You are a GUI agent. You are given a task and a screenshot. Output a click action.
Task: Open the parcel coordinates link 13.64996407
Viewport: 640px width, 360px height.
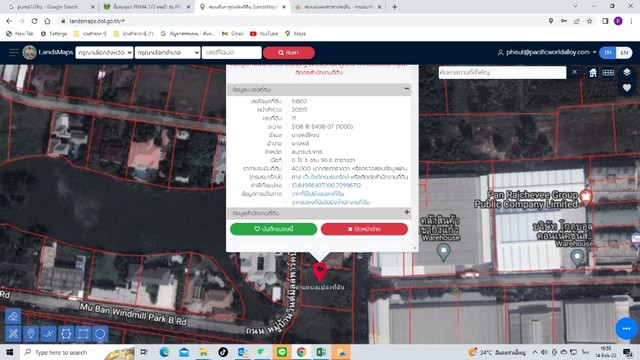pyautogui.click(x=326, y=185)
